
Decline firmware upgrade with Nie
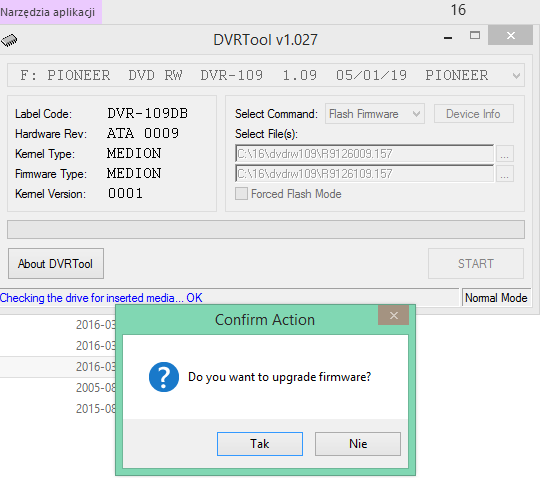358,444
